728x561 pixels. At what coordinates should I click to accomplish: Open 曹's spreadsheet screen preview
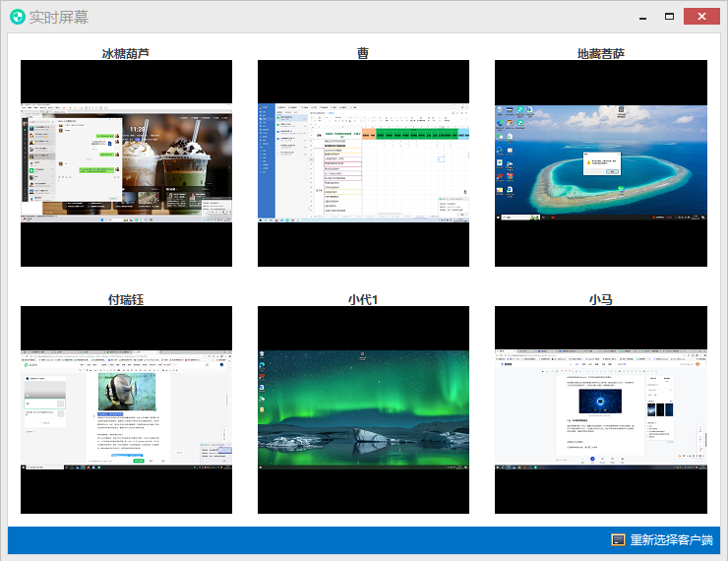(363, 163)
